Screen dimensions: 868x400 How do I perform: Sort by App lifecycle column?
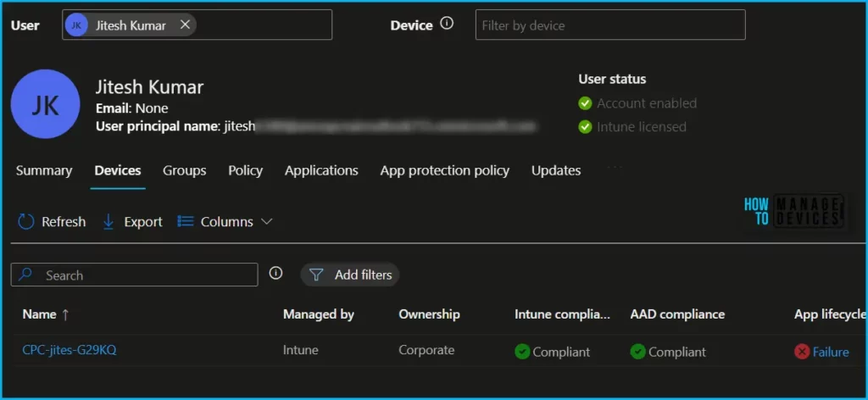coord(831,314)
